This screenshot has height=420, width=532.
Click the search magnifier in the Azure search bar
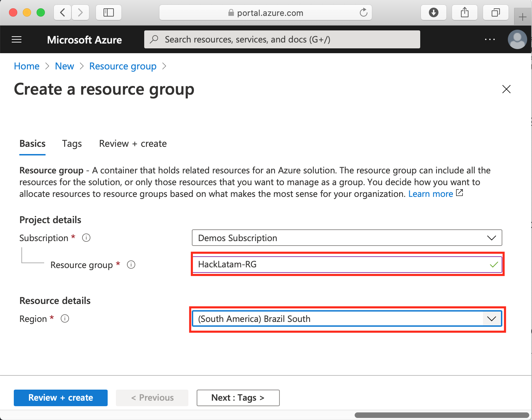tap(154, 39)
